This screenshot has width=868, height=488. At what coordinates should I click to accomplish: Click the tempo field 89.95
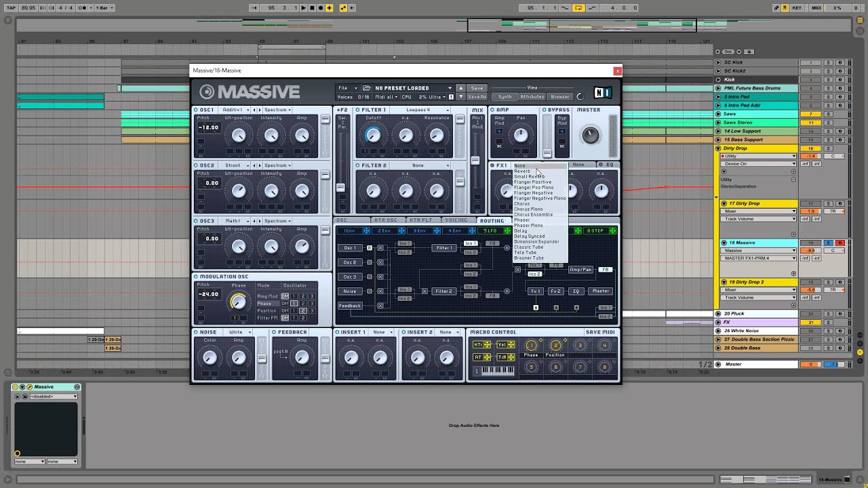pos(28,8)
